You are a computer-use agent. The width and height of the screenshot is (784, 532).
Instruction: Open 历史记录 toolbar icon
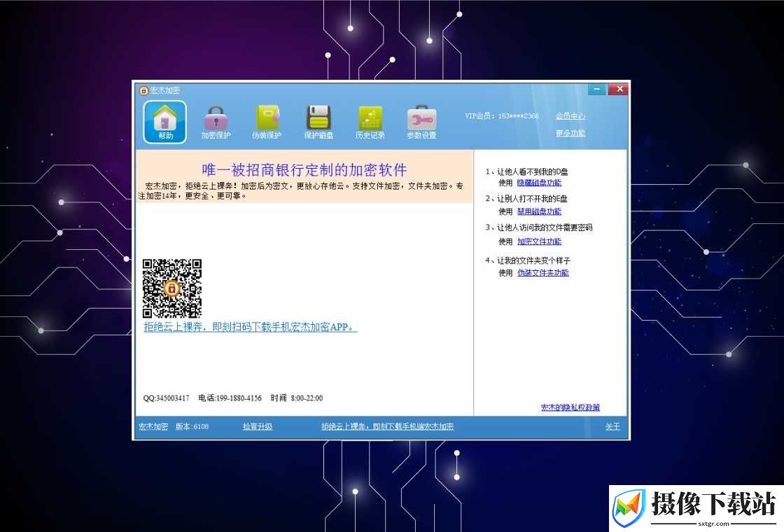pyautogui.click(x=370, y=122)
